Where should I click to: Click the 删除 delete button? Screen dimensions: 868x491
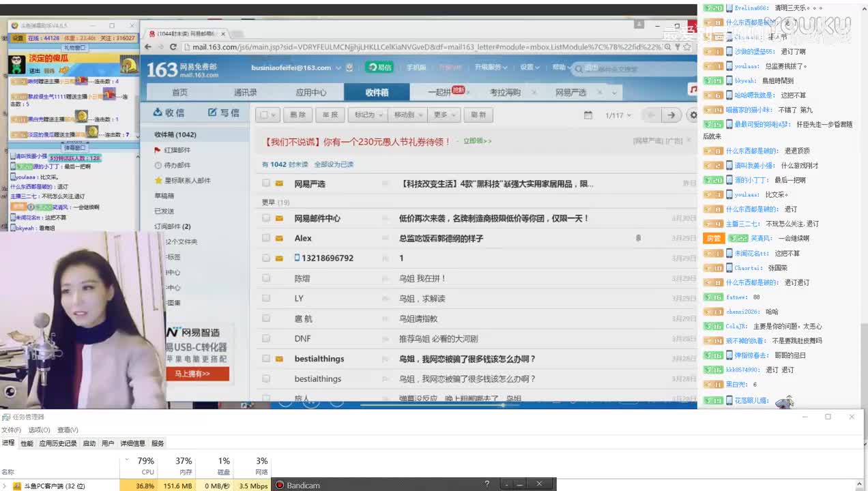click(298, 115)
